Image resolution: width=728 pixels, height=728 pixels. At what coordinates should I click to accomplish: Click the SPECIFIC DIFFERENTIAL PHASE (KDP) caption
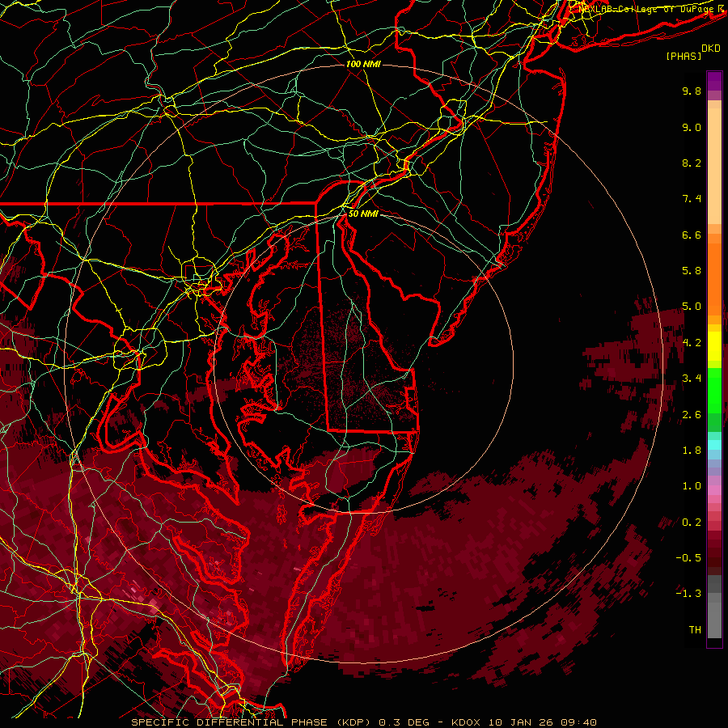coord(252,722)
